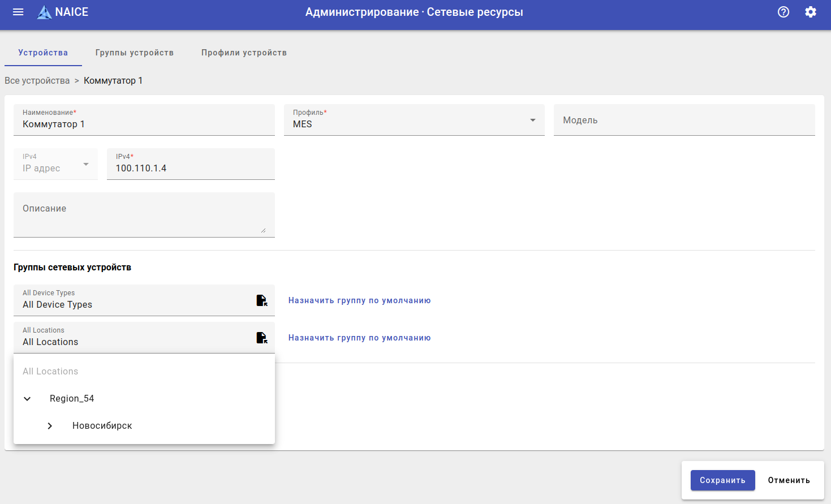The height and width of the screenshot is (504, 831).
Task: Assign default group for All Locations
Action: click(x=359, y=338)
